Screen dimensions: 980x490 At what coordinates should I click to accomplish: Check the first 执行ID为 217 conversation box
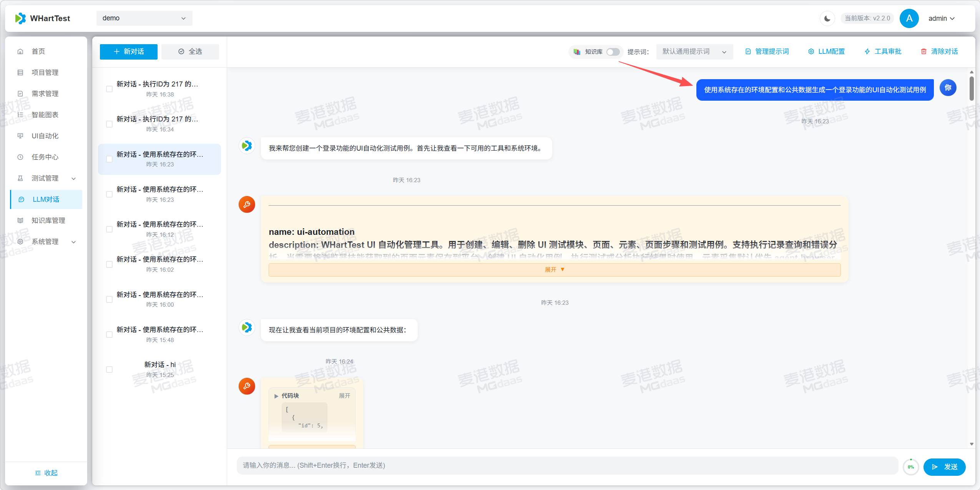click(109, 89)
